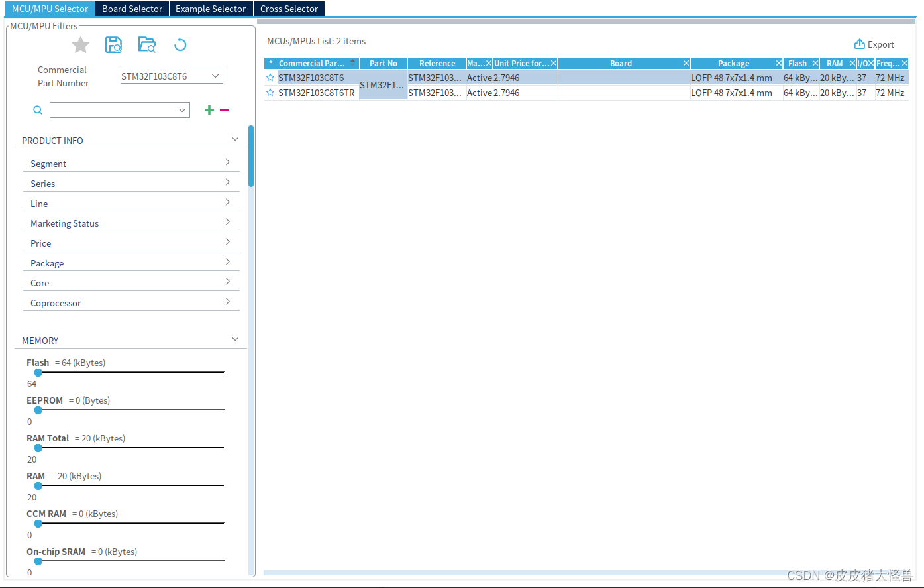Remove the Flash column
This screenshot has height=588, width=924.
815,64
